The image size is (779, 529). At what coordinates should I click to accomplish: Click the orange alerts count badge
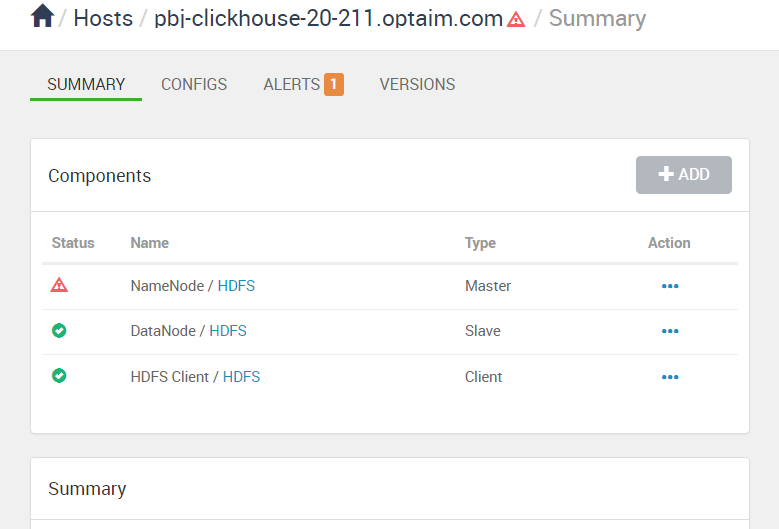click(x=334, y=84)
